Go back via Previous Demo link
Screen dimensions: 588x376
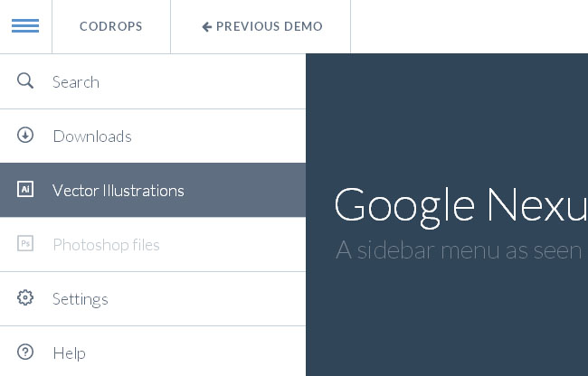[269, 27]
